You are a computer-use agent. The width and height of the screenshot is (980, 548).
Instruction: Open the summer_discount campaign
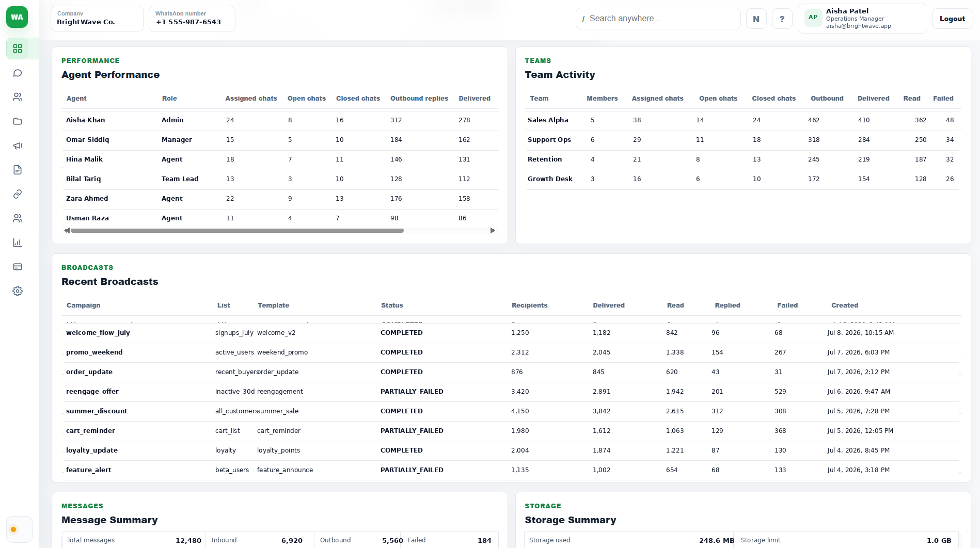point(97,411)
